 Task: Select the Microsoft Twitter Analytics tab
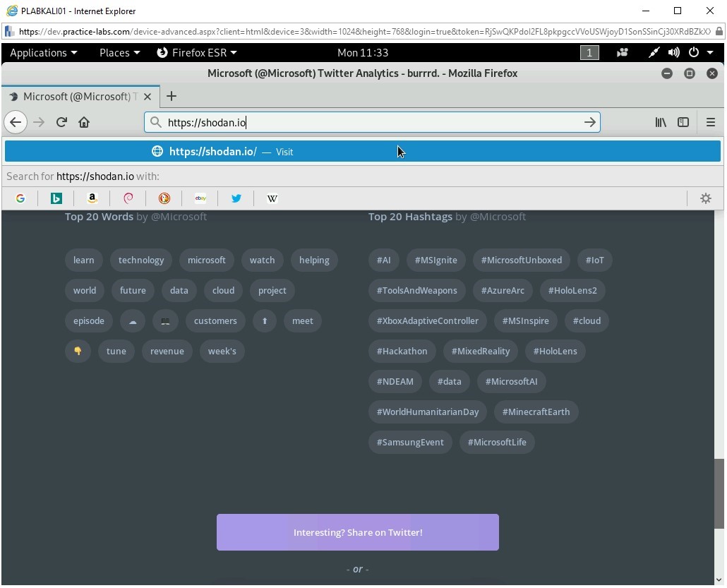point(78,97)
